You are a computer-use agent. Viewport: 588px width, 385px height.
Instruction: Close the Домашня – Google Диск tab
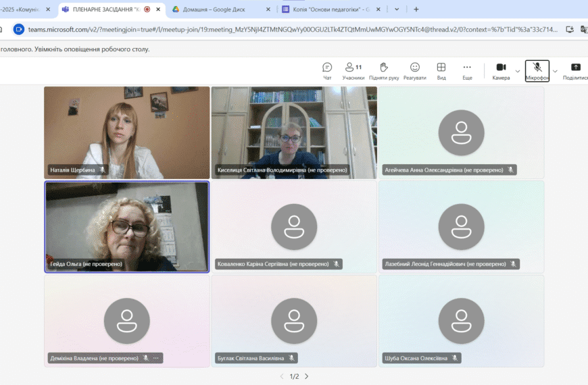(x=268, y=9)
